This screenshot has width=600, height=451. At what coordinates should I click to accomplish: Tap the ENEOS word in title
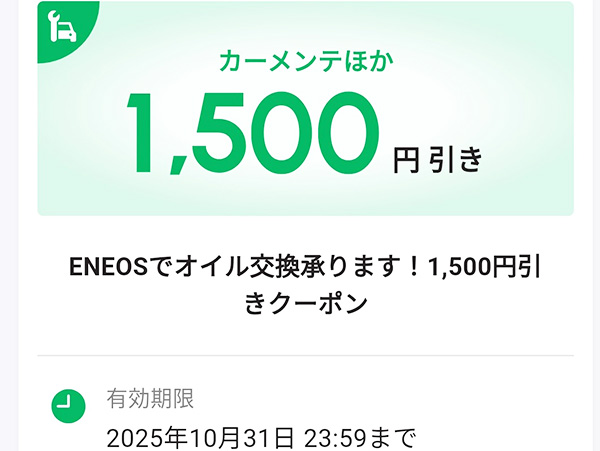point(108,267)
